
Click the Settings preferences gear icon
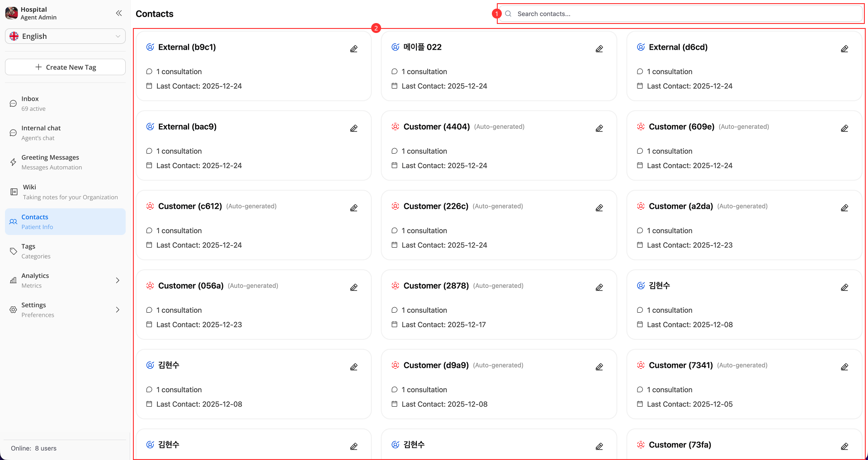[x=13, y=310]
